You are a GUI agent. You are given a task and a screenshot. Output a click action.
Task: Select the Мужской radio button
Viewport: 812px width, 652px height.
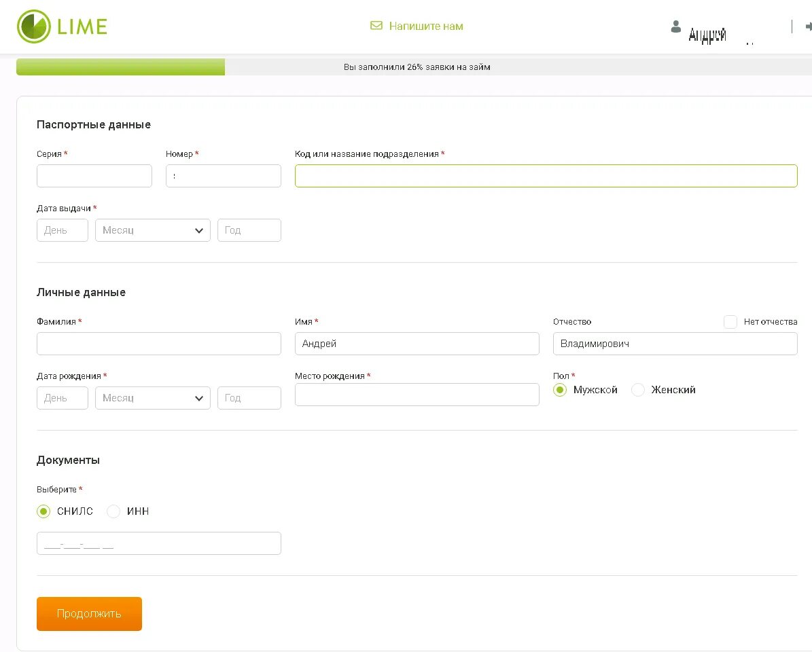tap(560, 390)
